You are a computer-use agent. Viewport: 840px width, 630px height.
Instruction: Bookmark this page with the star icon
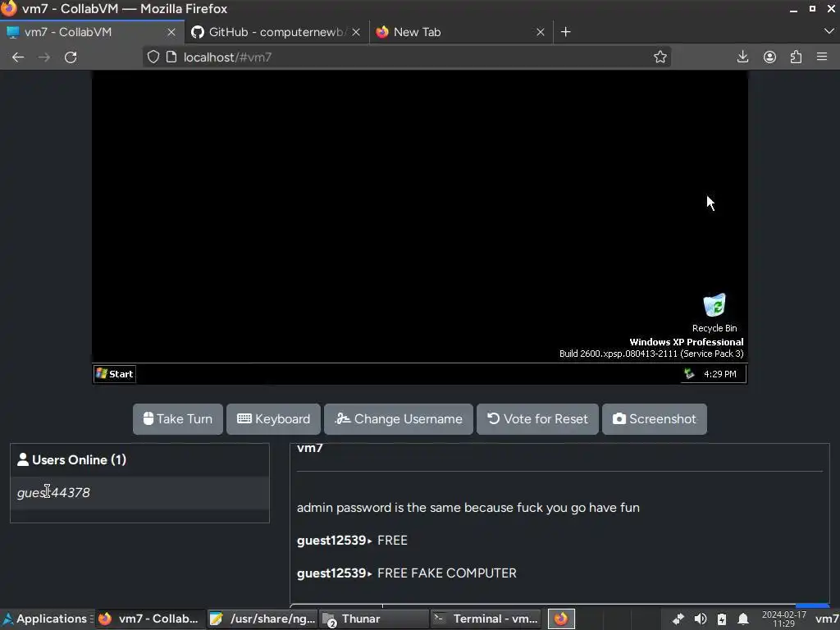point(660,57)
